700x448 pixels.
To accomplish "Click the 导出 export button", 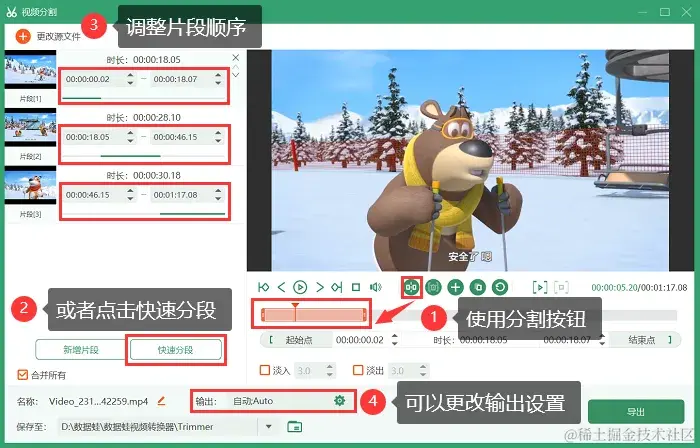I will 636,411.
